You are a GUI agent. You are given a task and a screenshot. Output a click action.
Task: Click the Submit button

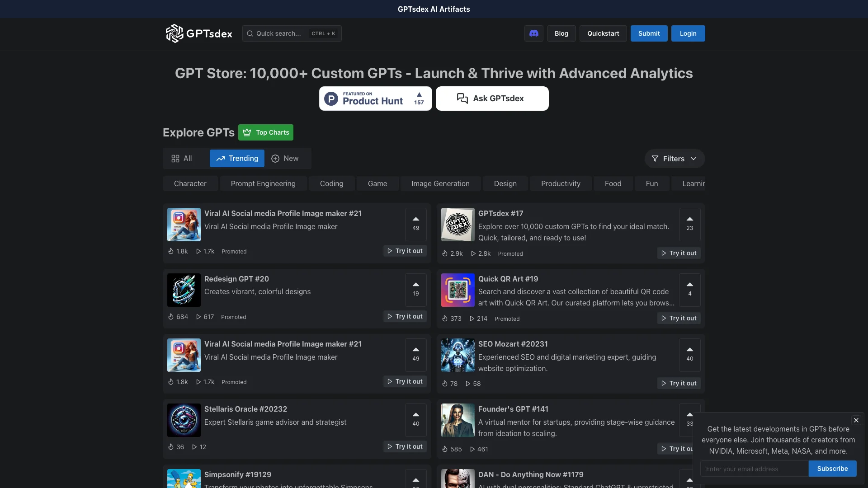click(649, 33)
